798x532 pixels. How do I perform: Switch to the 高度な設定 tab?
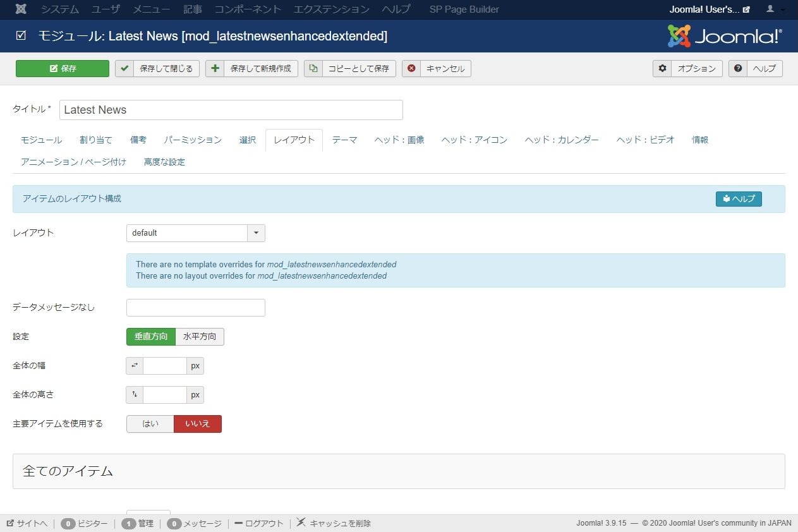click(164, 162)
